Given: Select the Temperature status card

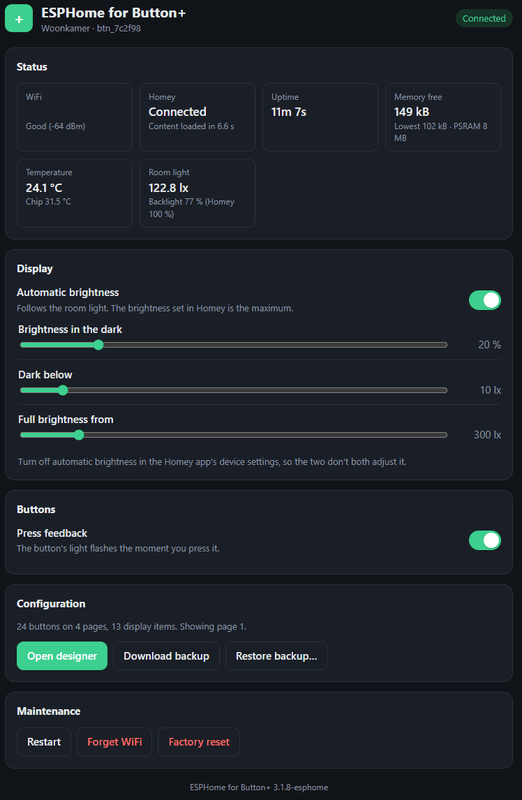Looking at the screenshot, I should click(74, 193).
